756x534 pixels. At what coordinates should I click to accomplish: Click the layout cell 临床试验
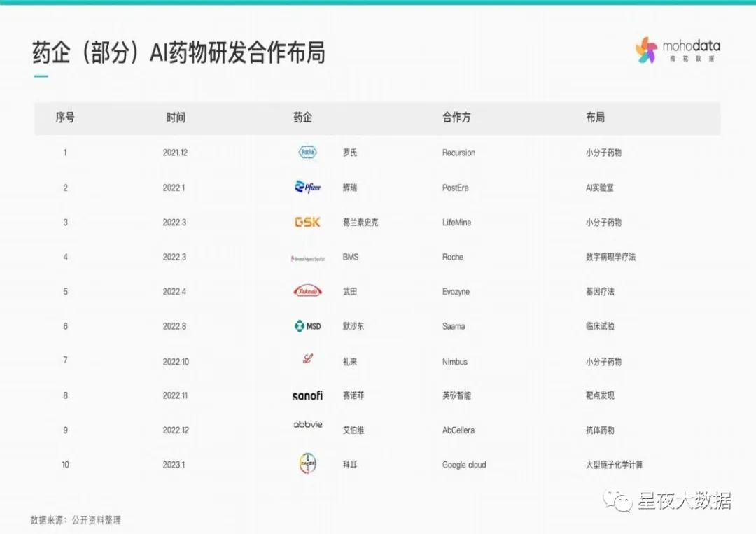click(600, 326)
